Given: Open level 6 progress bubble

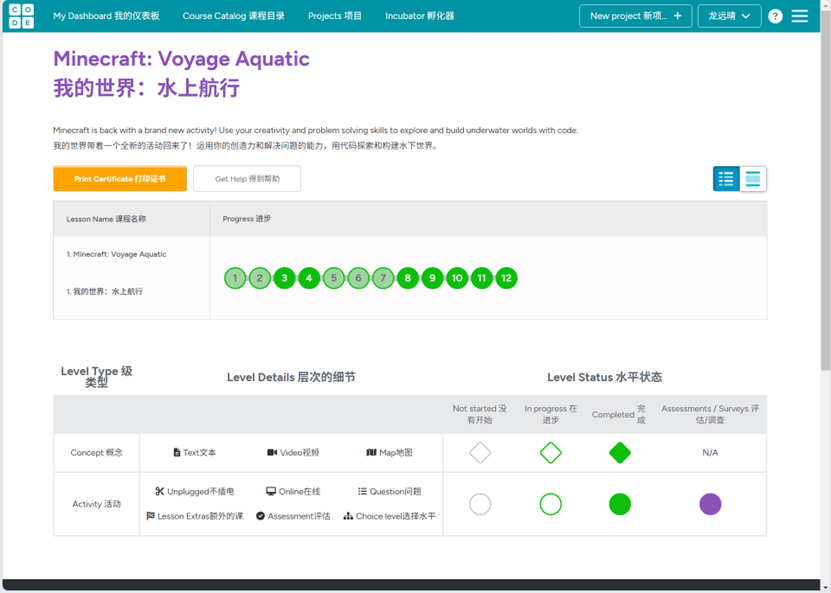Looking at the screenshot, I should pyautogui.click(x=358, y=278).
